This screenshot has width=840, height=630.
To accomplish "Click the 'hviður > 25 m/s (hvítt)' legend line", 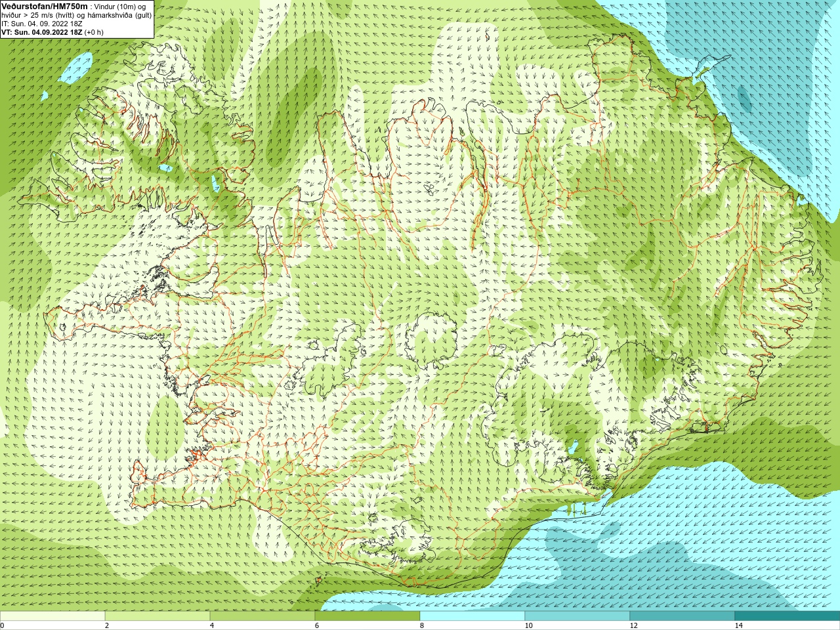I will 39,15.
